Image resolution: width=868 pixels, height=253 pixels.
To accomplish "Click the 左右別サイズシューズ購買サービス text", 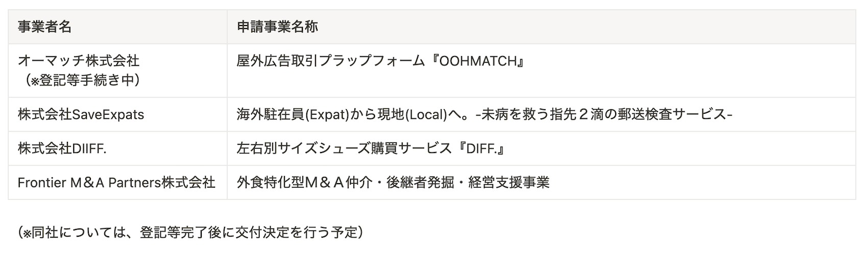I will [344, 148].
